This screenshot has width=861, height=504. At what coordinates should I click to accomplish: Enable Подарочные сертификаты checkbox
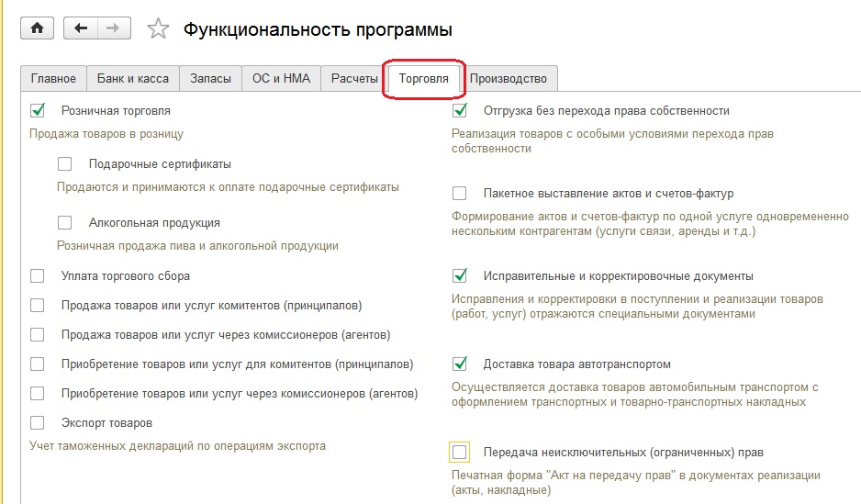pyautogui.click(x=65, y=164)
